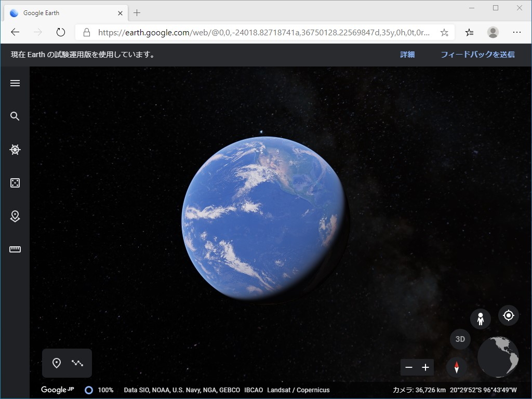This screenshot has width=532, height=399.
Task: Zoom out using the minus control
Action: (409, 367)
